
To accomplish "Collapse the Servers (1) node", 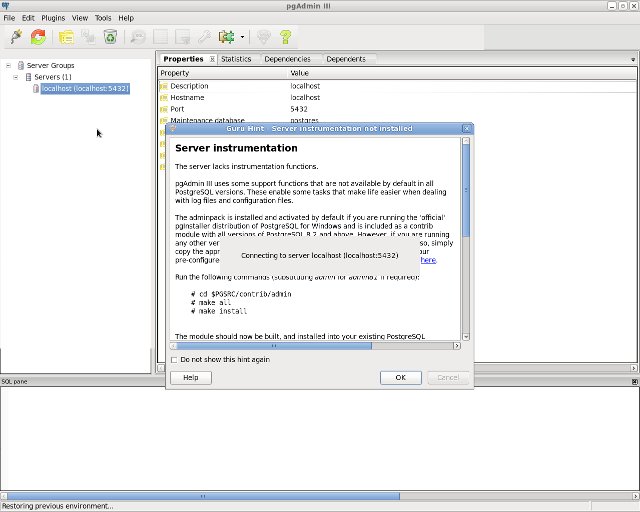I will (16, 77).
